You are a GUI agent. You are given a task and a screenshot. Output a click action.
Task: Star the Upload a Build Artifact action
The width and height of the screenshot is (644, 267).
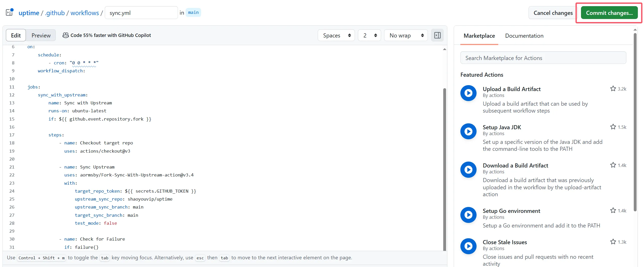613,89
